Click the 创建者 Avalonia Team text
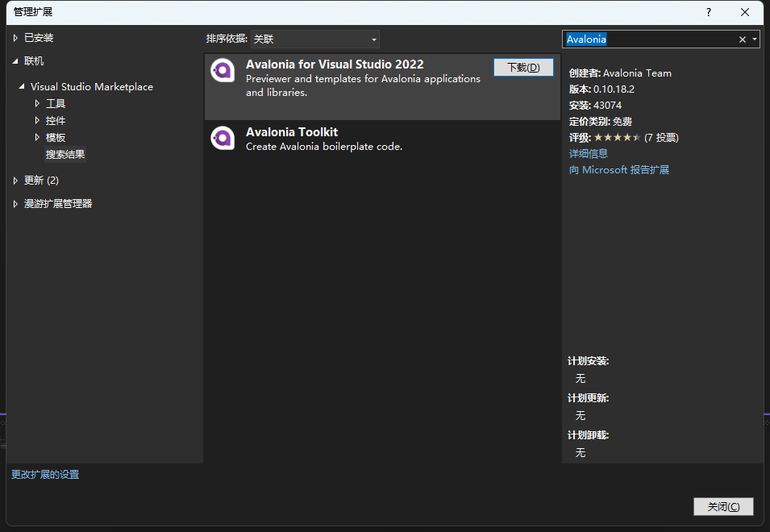Viewport: 770px width, 532px height. 620,73
